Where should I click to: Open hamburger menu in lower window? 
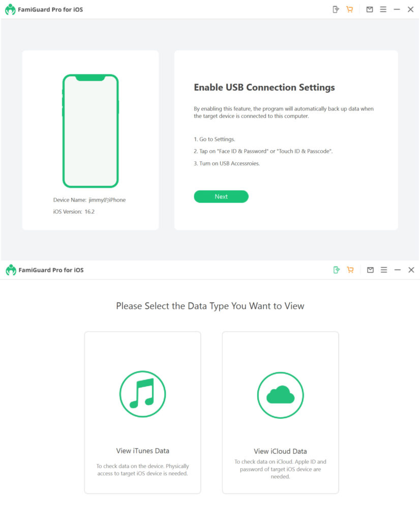[384, 270]
